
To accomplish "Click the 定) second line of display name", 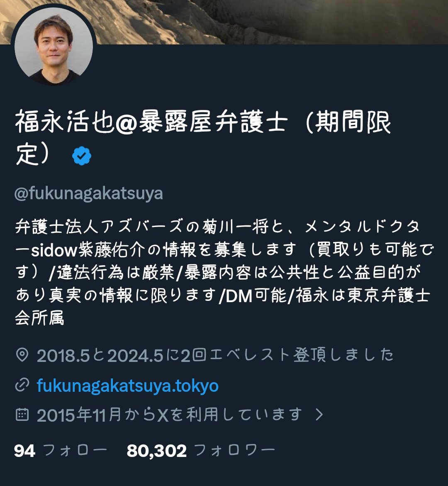I will pyautogui.click(x=32, y=154).
